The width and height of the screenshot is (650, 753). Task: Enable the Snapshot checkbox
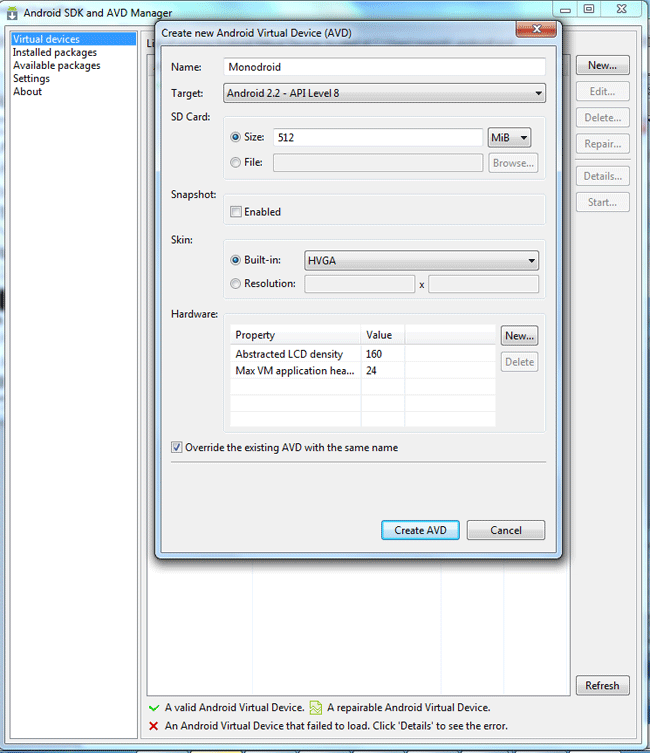[x=236, y=212]
